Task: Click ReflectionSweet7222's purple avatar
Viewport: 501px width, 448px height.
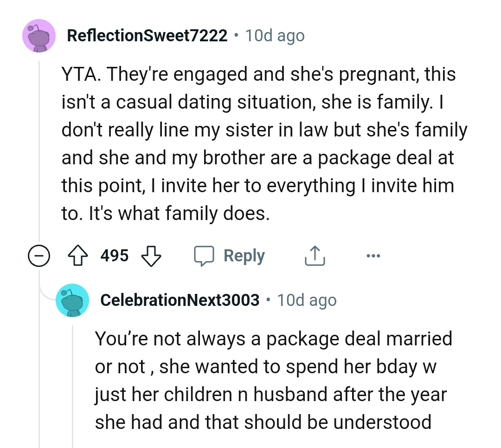Action: (x=39, y=36)
